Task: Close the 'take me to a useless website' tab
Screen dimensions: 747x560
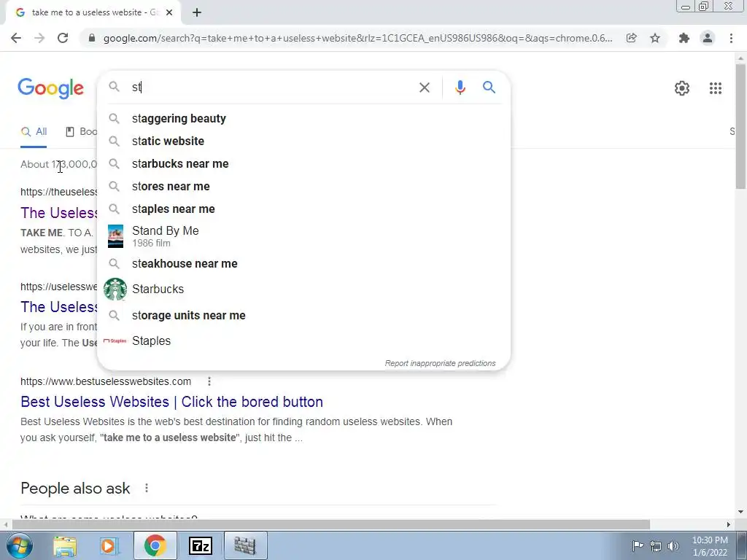Action: click(169, 12)
